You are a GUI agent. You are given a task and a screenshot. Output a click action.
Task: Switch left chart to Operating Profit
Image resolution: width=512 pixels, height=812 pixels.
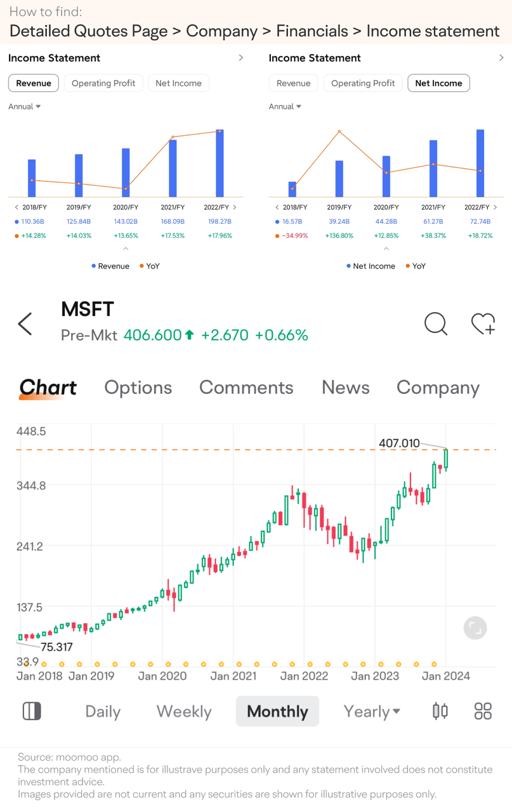(x=103, y=82)
